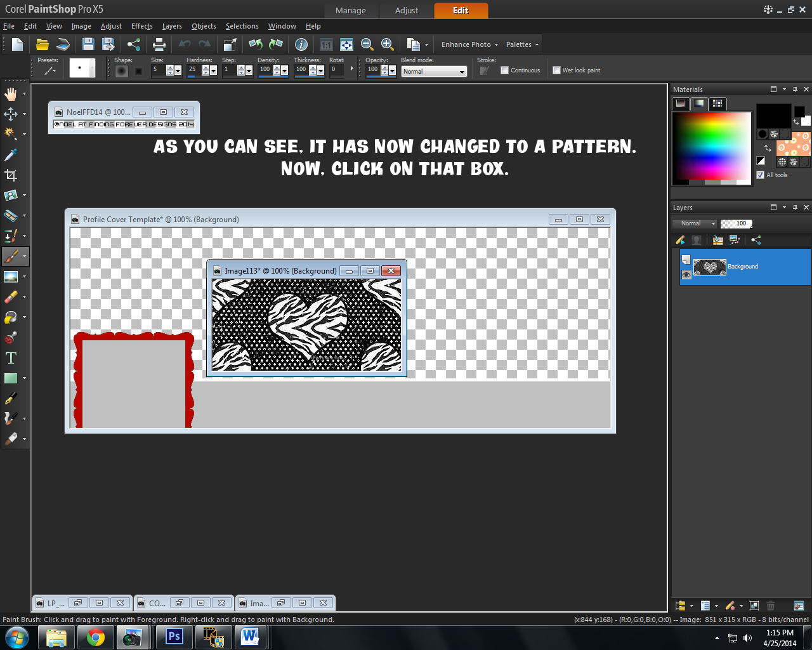Switch to the Manage tab

(351, 10)
